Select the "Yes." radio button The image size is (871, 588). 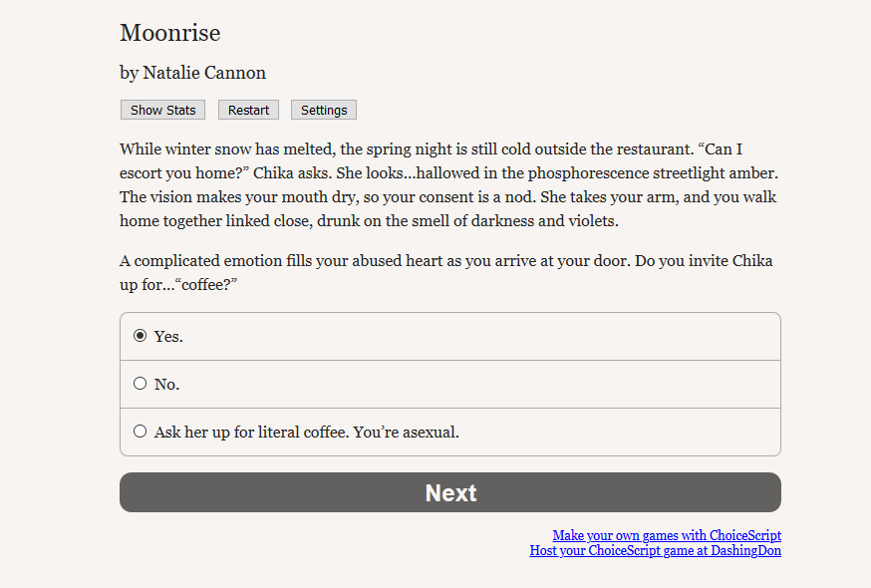[x=141, y=336]
